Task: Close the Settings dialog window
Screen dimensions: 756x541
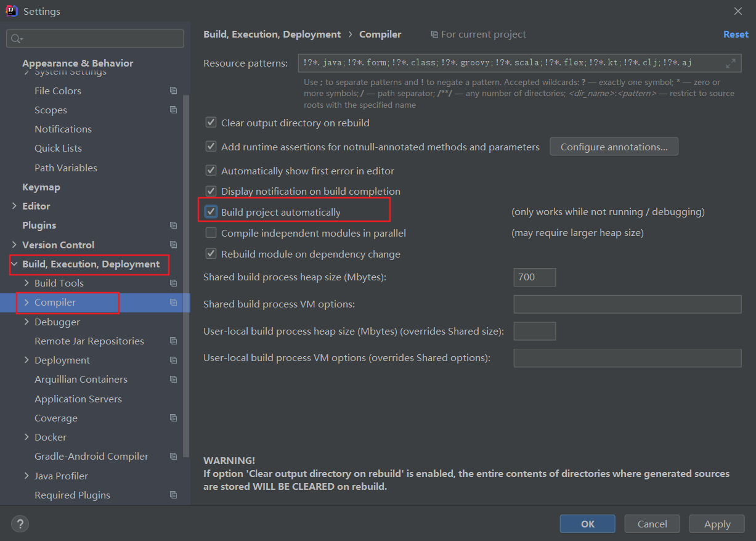Action: coord(738,11)
